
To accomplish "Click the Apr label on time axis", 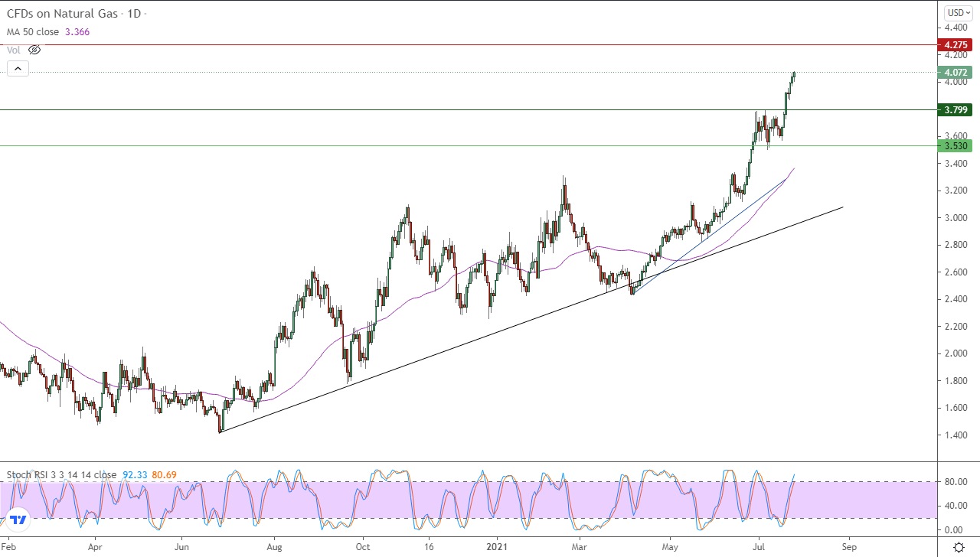I will click(95, 548).
